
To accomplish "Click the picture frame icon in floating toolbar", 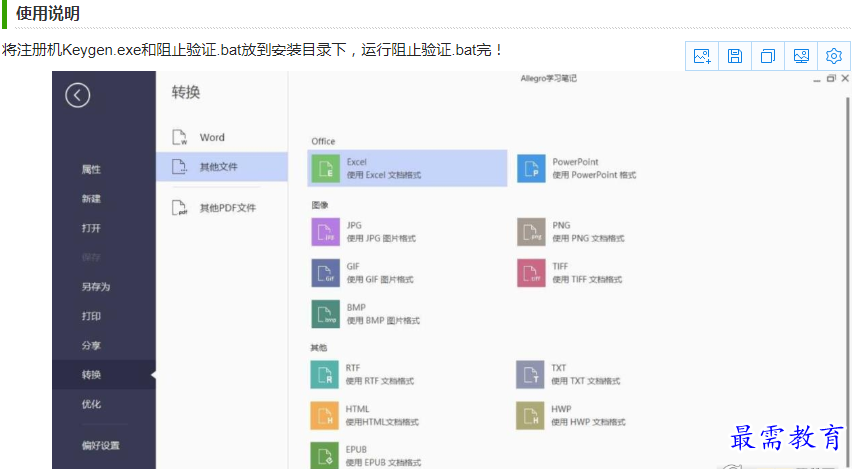I will [x=801, y=56].
